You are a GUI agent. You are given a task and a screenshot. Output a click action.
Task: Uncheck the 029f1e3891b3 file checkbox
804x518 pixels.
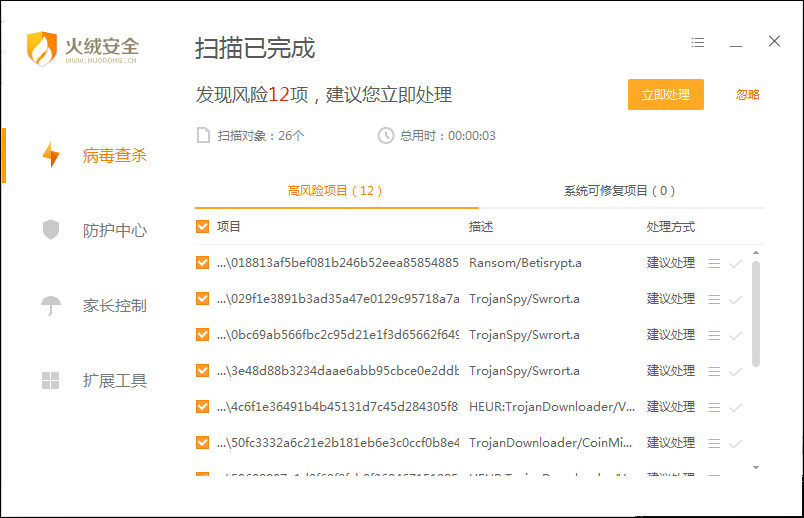pyautogui.click(x=203, y=298)
